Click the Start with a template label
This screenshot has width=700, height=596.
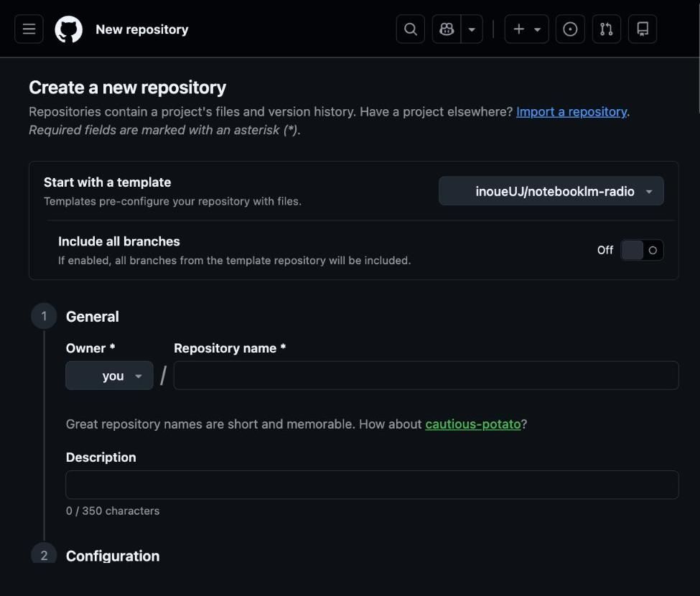108,182
